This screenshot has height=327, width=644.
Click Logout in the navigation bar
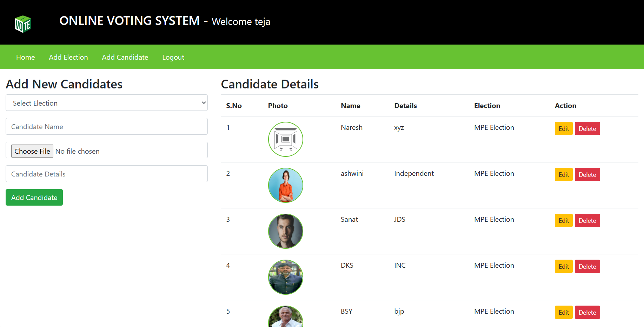173,57
